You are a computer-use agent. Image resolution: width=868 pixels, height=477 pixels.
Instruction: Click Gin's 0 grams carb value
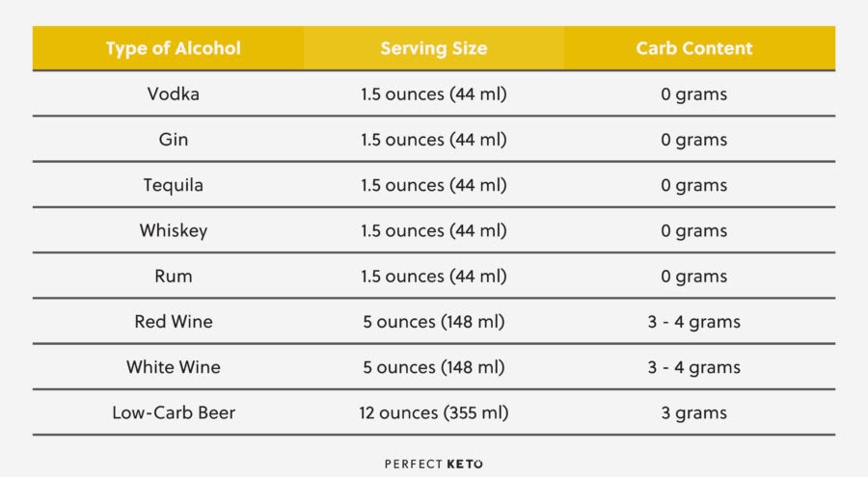(694, 140)
